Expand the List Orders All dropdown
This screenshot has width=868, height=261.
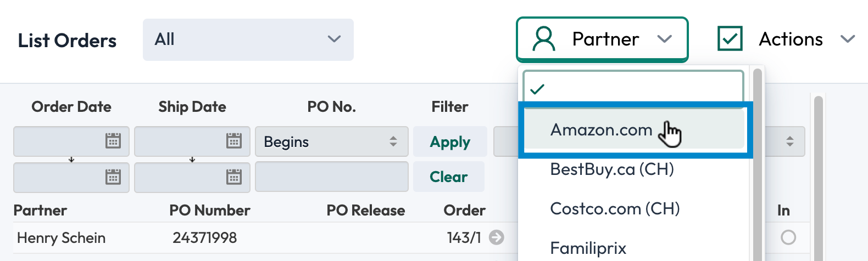tap(248, 39)
